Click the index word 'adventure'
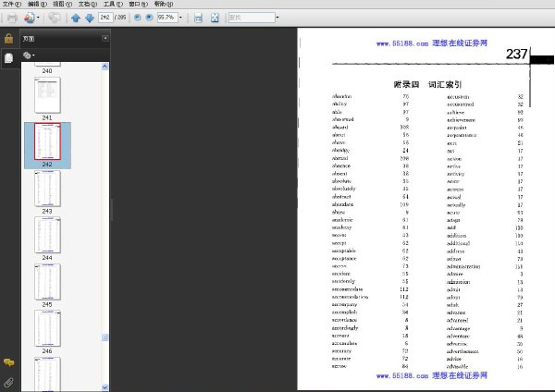This screenshot has width=555, height=392. (458, 337)
